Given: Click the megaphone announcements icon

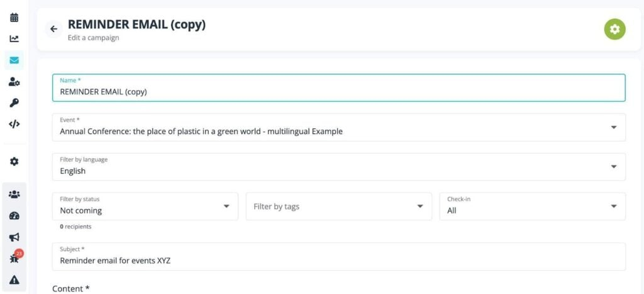Looking at the screenshot, I should [14, 237].
